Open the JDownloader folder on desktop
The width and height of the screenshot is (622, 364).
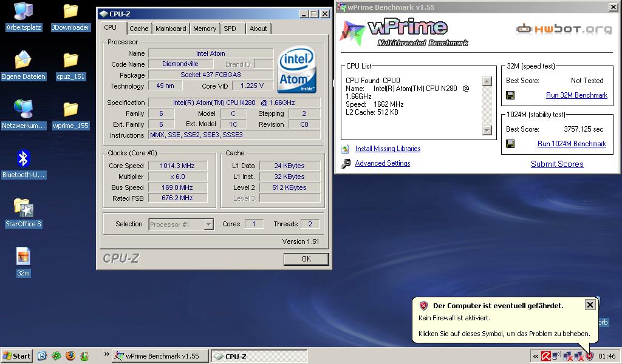(x=70, y=12)
